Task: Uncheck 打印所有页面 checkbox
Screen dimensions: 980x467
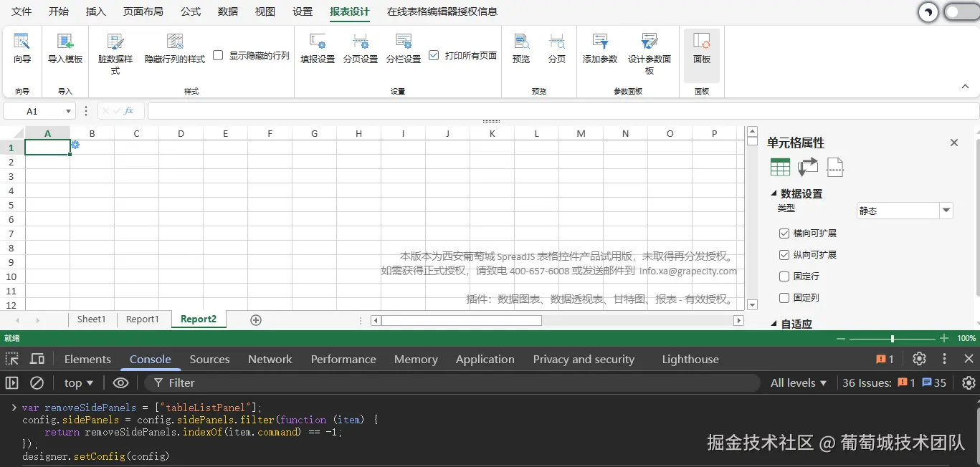Action: click(434, 55)
